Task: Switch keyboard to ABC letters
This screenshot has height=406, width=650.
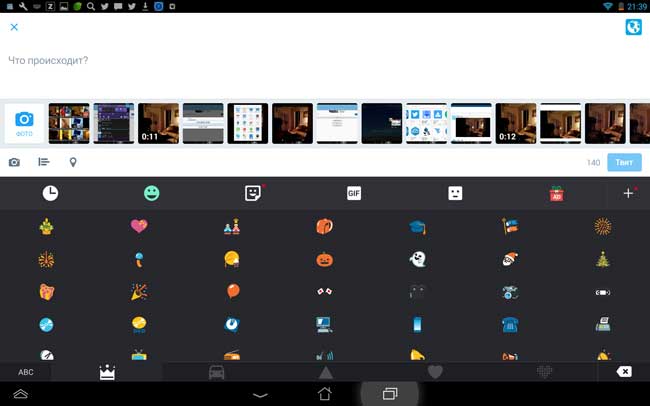Action: (x=26, y=372)
